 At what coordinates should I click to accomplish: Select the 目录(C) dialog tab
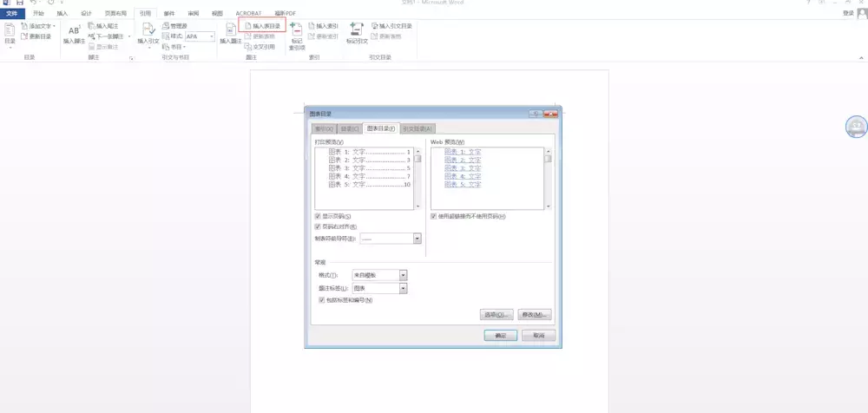pyautogui.click(x=349, y=129)
